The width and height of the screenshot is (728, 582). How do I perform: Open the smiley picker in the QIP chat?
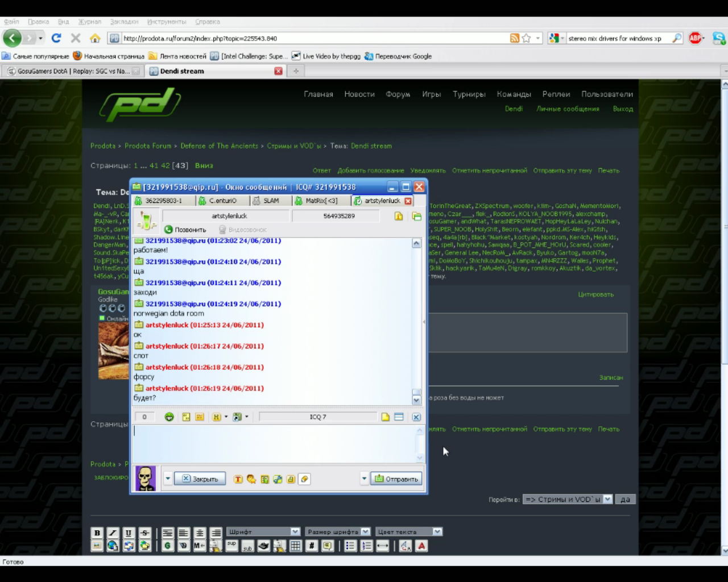[169, 417]
